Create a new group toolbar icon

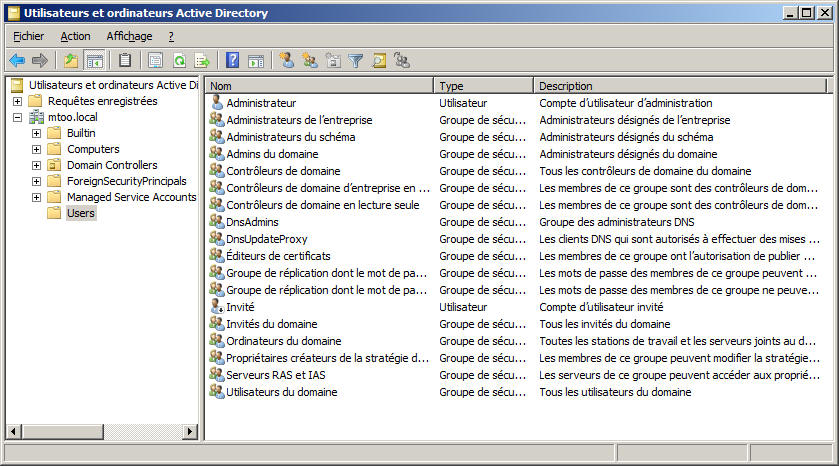[310, 60]
